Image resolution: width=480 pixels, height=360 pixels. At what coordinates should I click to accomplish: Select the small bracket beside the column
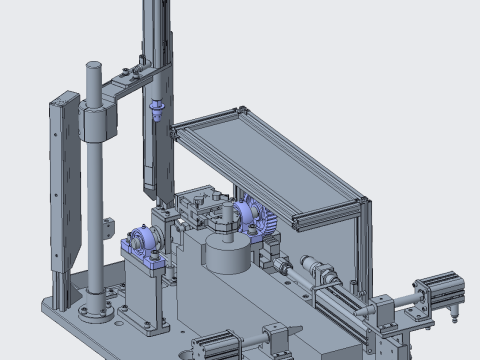pyautogui.click(x=108, y=227)
